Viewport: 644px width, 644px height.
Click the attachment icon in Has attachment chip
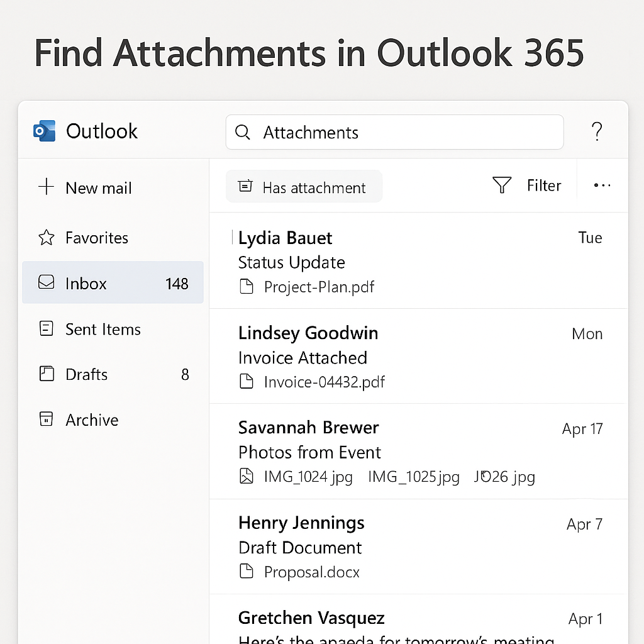(245, 186)
